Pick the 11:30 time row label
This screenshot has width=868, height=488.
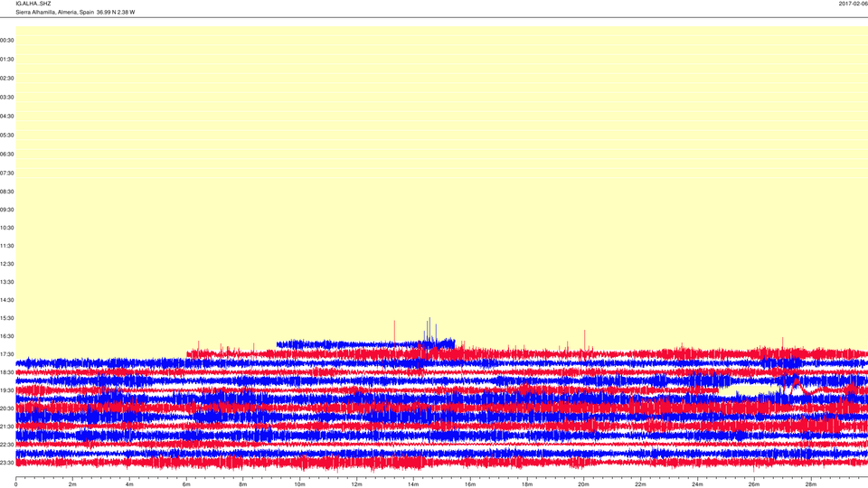coord(6,246)
